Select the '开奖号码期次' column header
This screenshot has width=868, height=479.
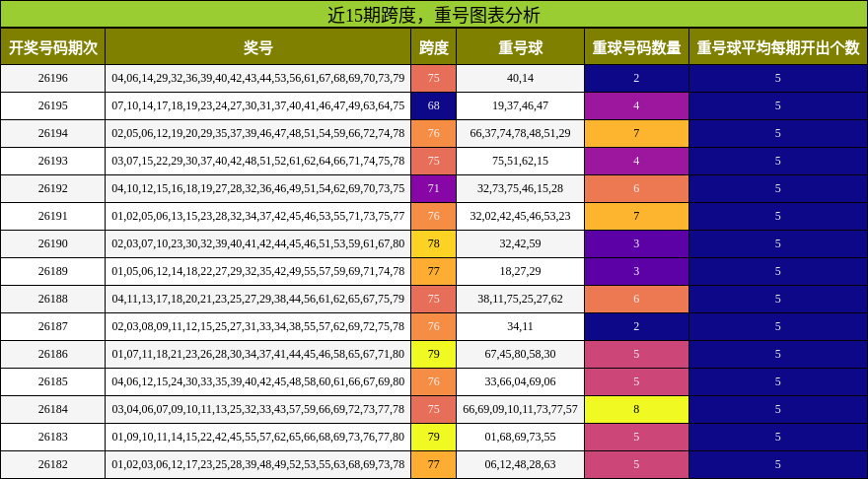(52, 47)
